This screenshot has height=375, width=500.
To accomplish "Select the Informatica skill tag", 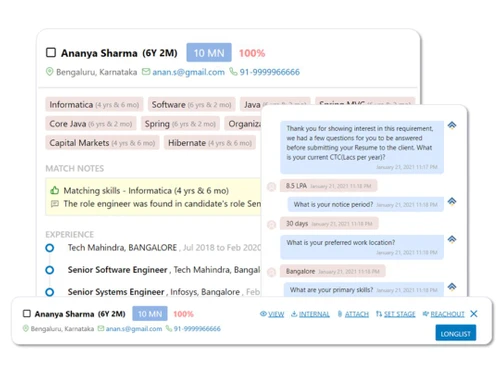I will point(94,105).
